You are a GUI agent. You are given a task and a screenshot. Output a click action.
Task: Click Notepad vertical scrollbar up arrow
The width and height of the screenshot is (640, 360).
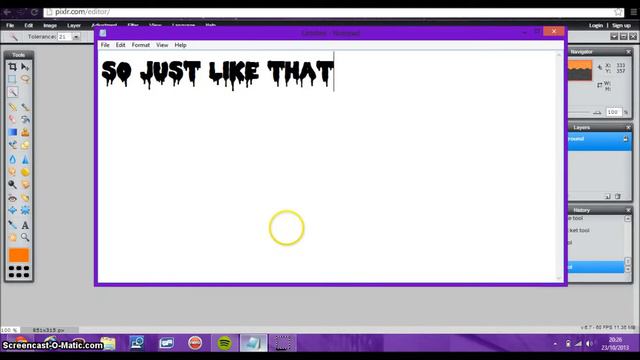[x=559, y=55]
